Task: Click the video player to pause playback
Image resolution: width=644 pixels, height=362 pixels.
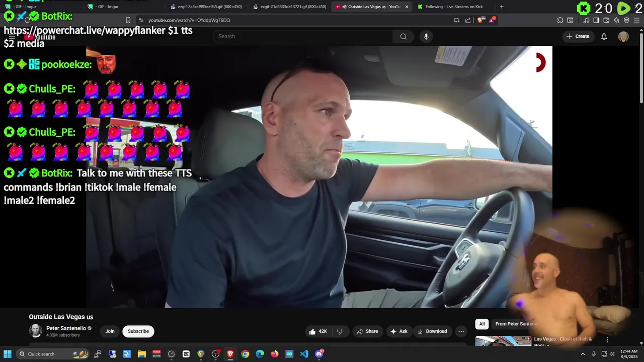Action: pyautogui.click(x=319, y=177)
